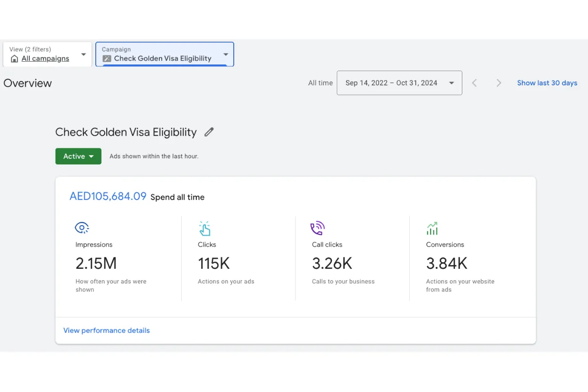The image size is (588, 392).
Task: Click the All campaigns link
Action: click(46, 59)
